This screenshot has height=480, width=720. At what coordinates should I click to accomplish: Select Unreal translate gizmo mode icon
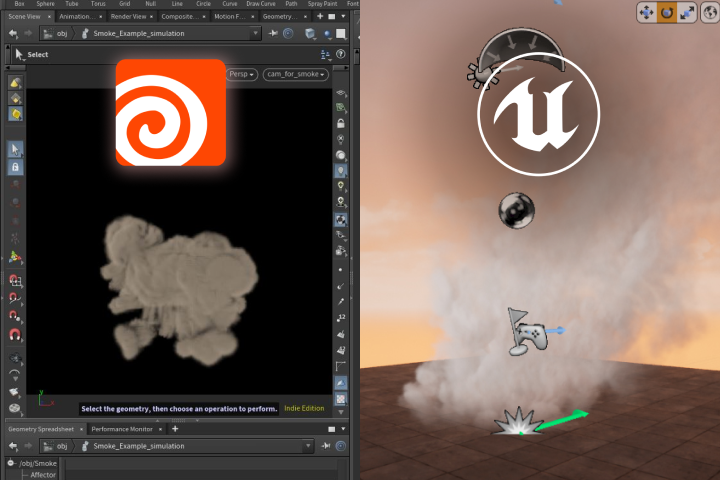pyautogui.click(x=647, y=12)
